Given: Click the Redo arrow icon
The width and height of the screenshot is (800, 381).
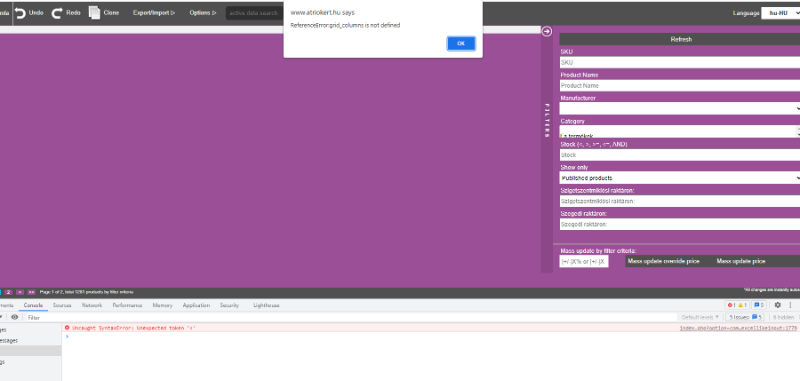Looking at the screenshot, I should 57,13.
